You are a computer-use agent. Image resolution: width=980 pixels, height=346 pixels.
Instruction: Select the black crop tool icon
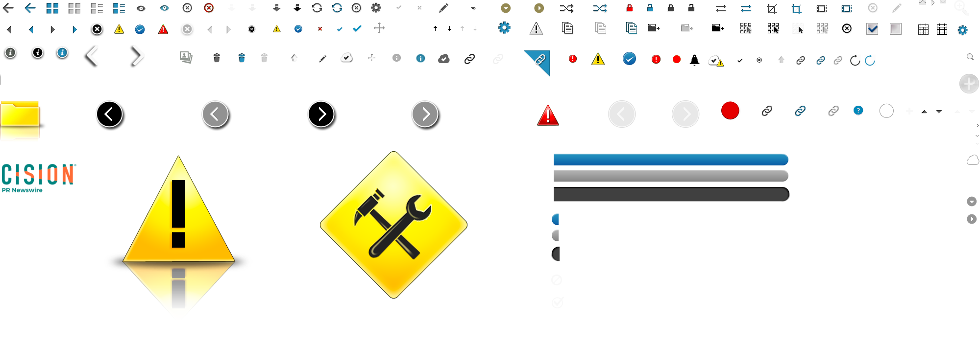(x=772, y=9)
